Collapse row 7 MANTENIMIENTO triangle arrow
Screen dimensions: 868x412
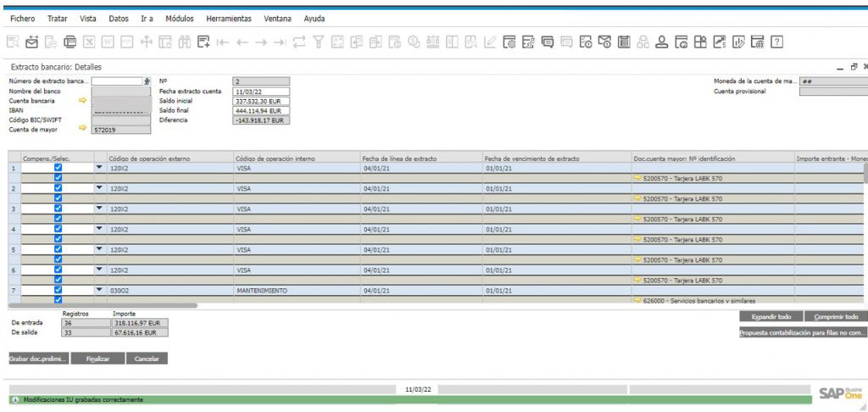[100, 290]
